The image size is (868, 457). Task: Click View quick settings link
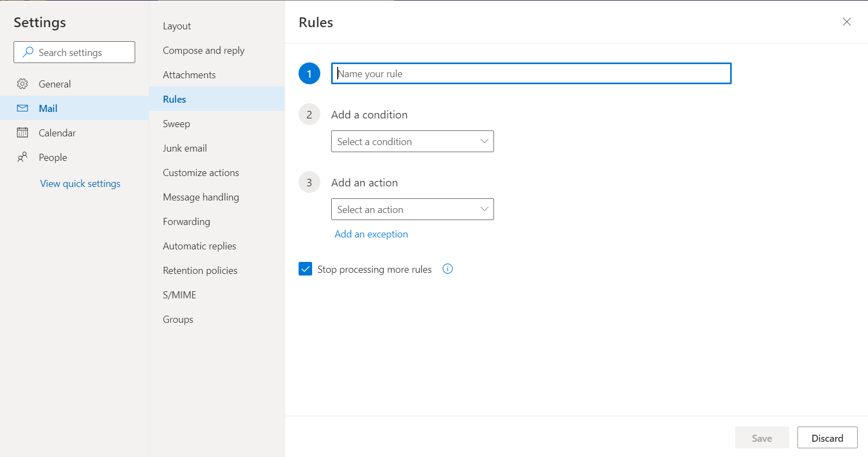click(x=80, y=184)
